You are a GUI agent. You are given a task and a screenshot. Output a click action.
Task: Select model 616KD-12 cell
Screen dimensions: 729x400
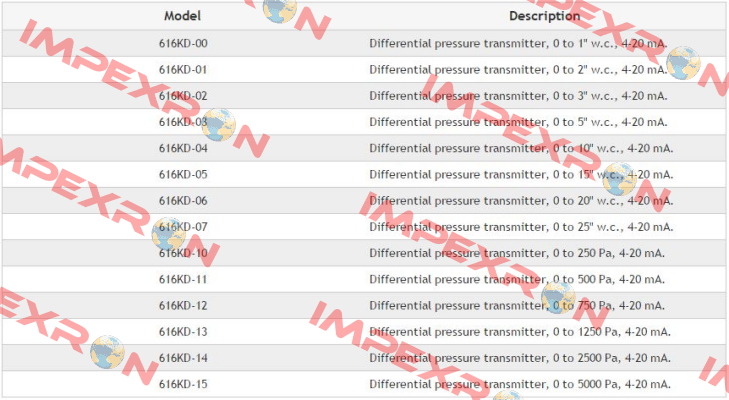coord(183,306)
